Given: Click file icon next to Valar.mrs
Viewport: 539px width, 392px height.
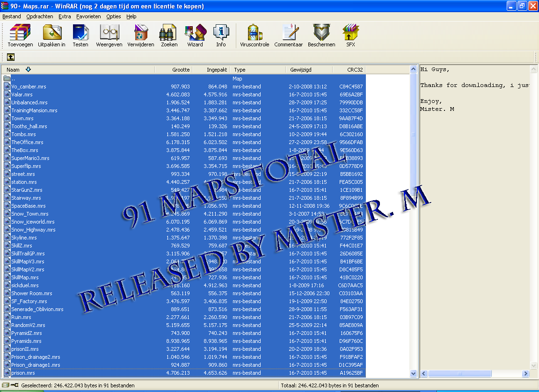Looking at the screenshot, I should 7,94.
